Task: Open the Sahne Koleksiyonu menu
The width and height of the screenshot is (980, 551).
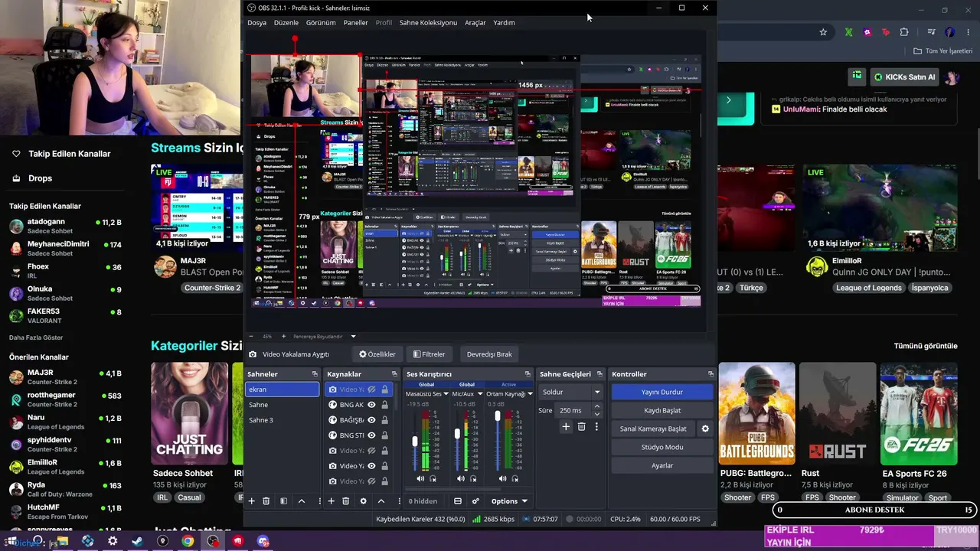Action: click(428, 23)
